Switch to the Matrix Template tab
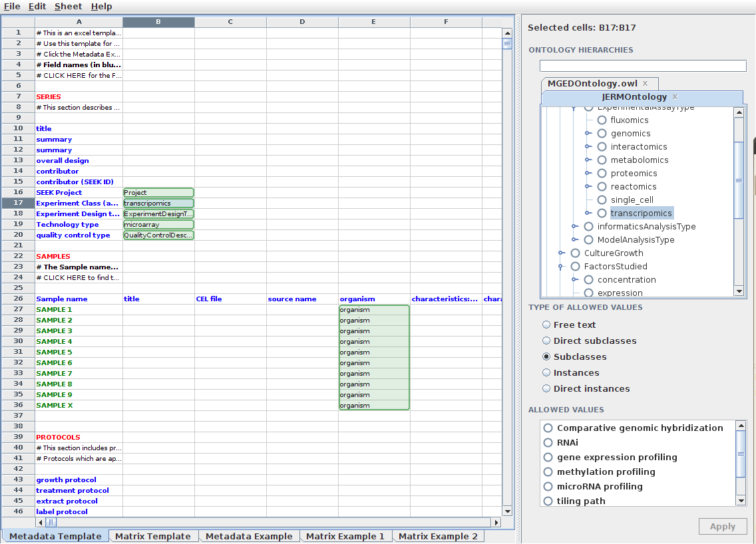The width and height of the screenshot is (756, 544). [x=152, y=537]
